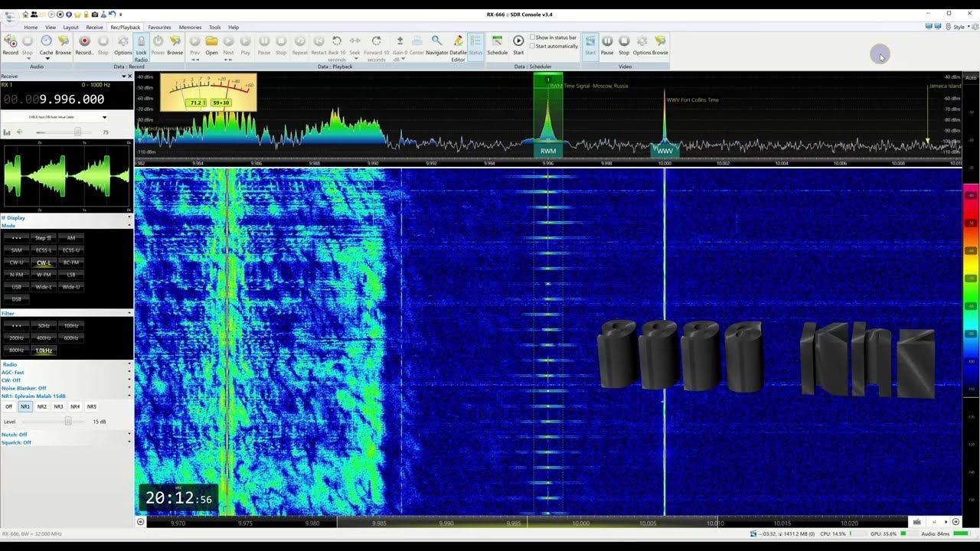980x551 pixels.
Task: Switch noise reduction to NR2
Action: [42, 407]
